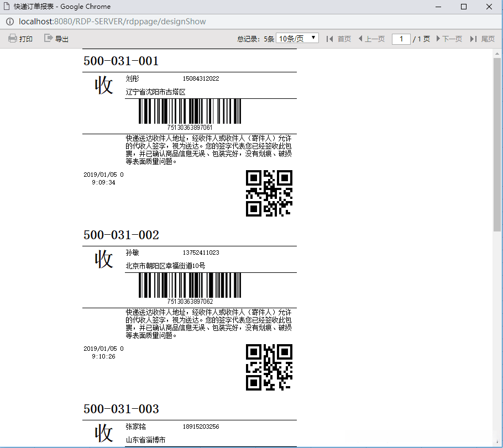The height and width of the screenshot is (448, 503).
Task: Open the 10条/页 page size dropdown
Action: 297,39
